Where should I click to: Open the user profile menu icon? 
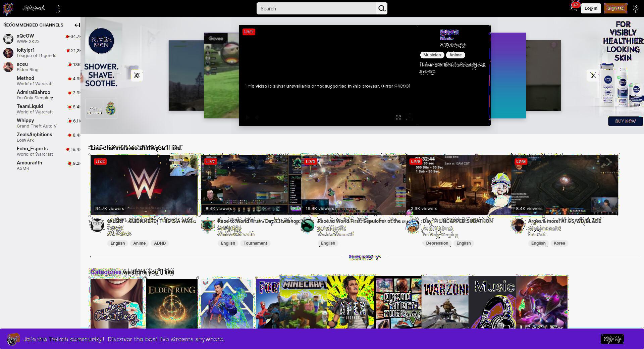tap(636, 9)
